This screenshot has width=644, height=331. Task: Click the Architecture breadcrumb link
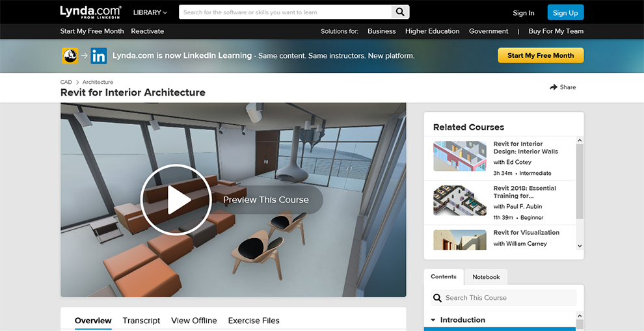[98, 82]
